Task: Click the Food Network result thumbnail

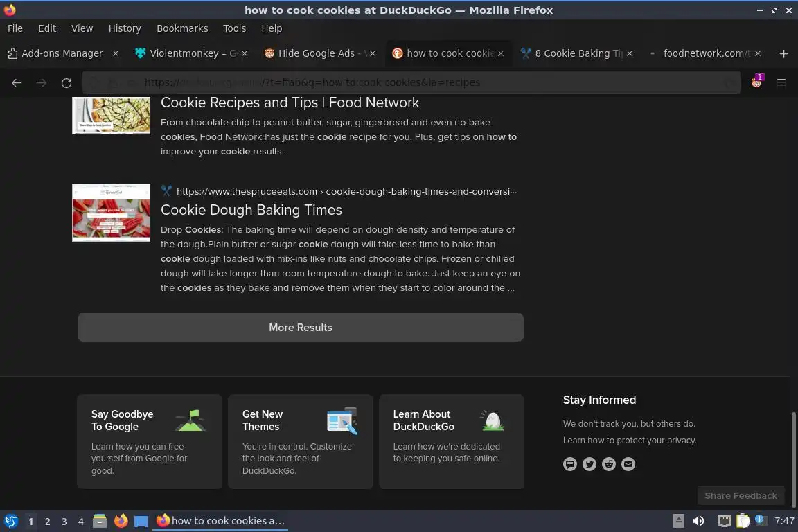Action: pyautogui.click(x=111, y=116)
